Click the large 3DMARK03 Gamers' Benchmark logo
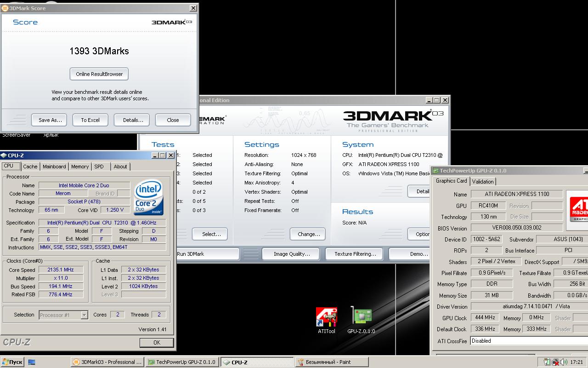 (393, 121)
